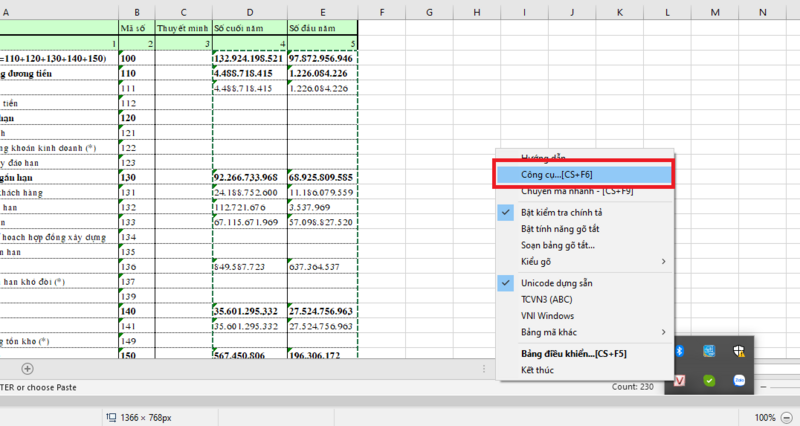The image size is (800, 426).
Task: Open the UniKey red V tray icon
Action: [x=680, y=380]
